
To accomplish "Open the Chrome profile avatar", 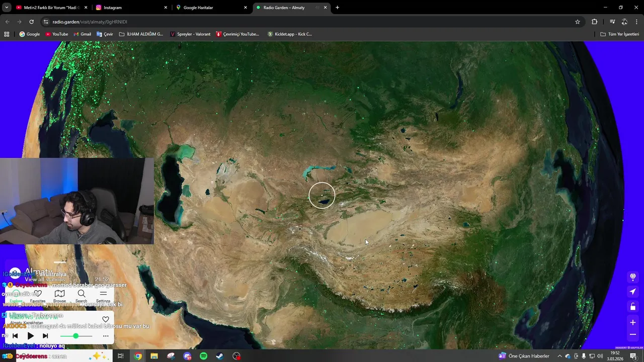I will tap(624, 22).
